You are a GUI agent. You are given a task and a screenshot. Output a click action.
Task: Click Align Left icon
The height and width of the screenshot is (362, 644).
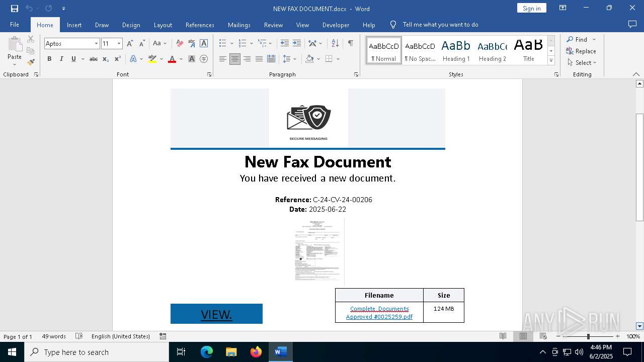[223, 59]
